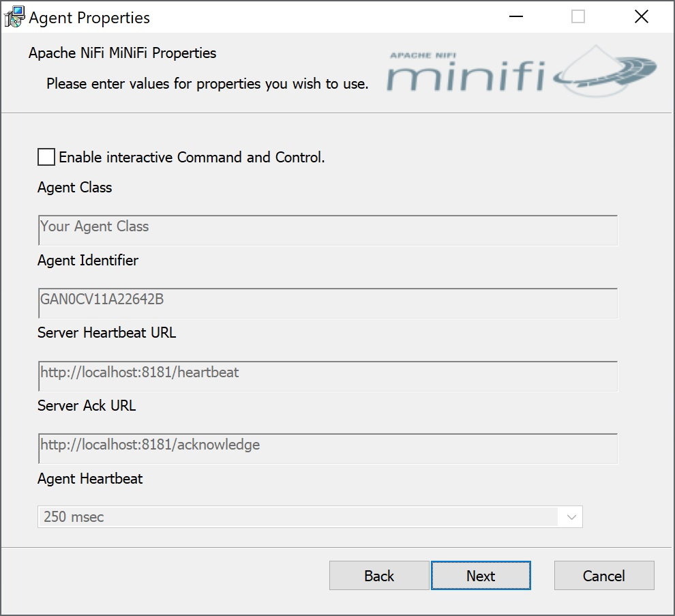Viewport: 675px width, 616px height.
Task: Click the Server Heartbeat URL field
Action: (327, 376)
